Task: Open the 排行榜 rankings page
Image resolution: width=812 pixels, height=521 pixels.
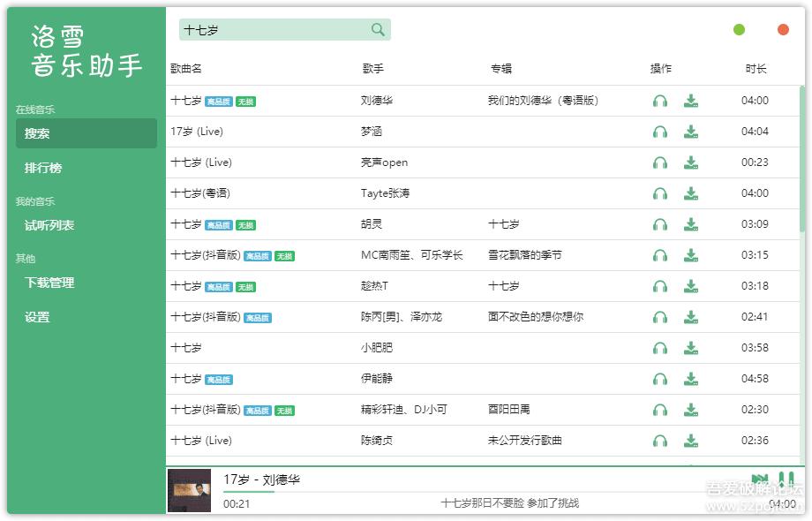Action: (x=43, y=168)
